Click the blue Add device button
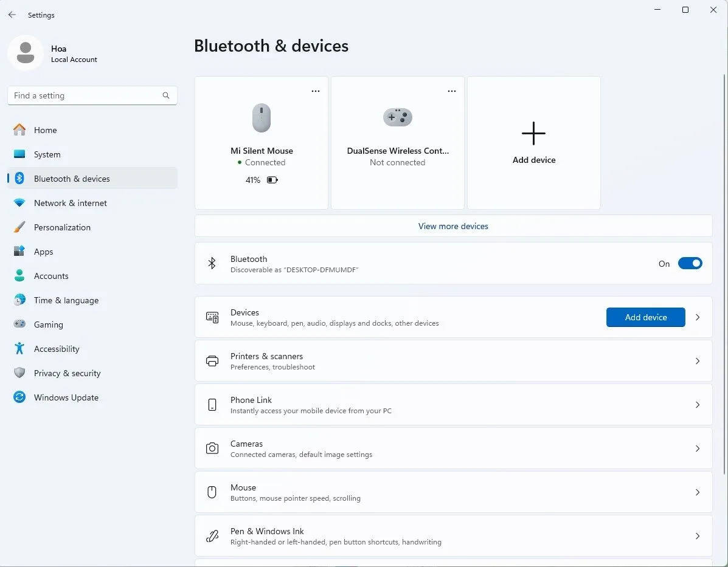728x567 pixels. [645, 317]
